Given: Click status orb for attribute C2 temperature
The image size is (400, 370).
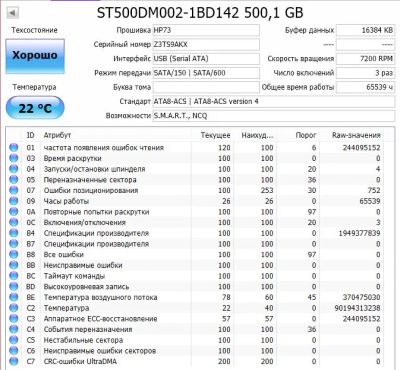Looking at the screenshot, I should 14,308.
